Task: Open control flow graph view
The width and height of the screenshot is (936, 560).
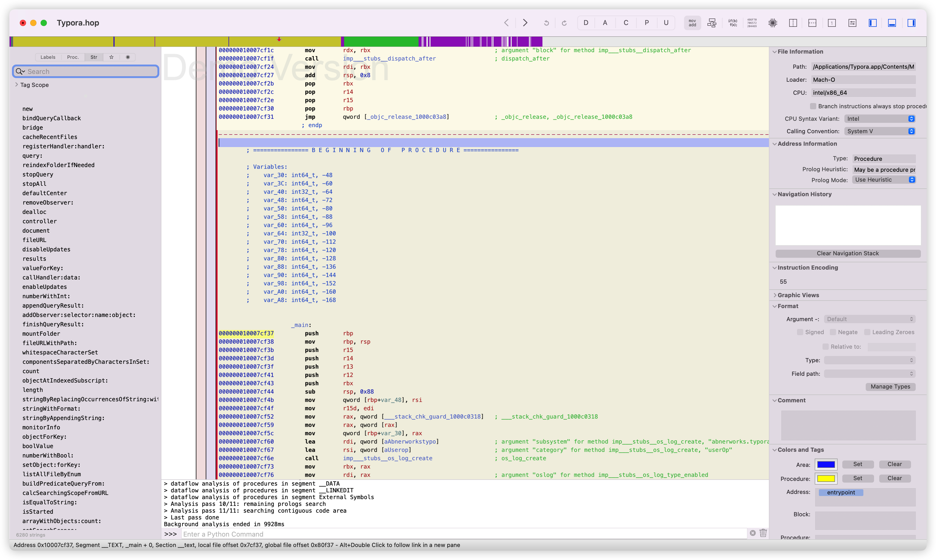Action: (712, 23)
